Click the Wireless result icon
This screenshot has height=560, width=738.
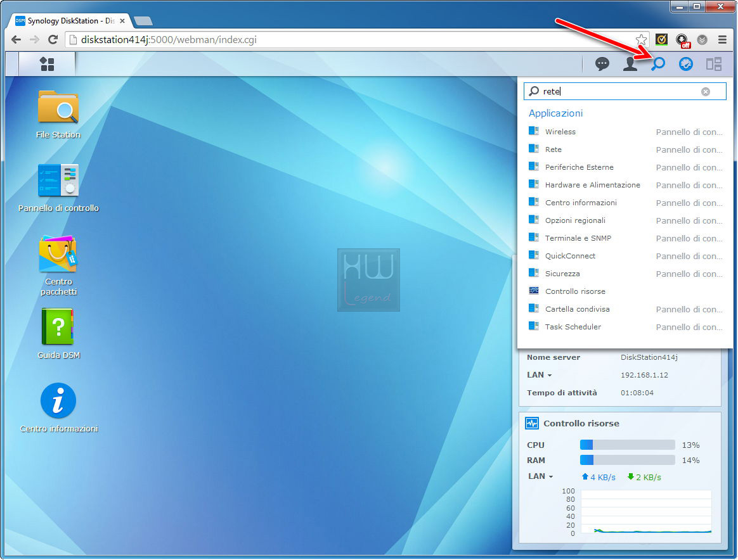pyautogui.click(x=534, y=130)
